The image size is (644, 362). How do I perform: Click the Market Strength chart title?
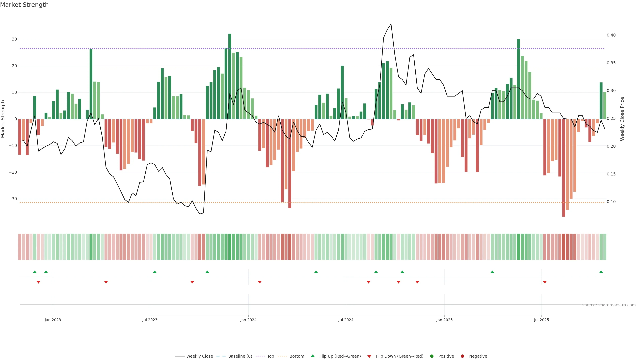pyautogui.click(x=24, y=5)
